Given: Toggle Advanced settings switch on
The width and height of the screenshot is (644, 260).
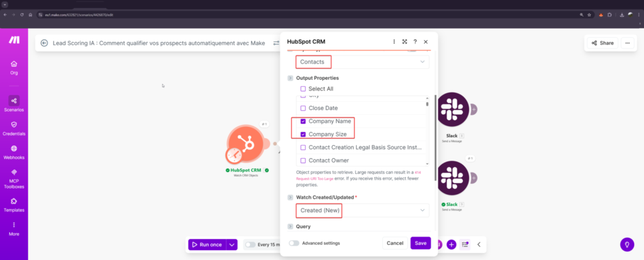Looking at the screenshot, I should [294, 243].
